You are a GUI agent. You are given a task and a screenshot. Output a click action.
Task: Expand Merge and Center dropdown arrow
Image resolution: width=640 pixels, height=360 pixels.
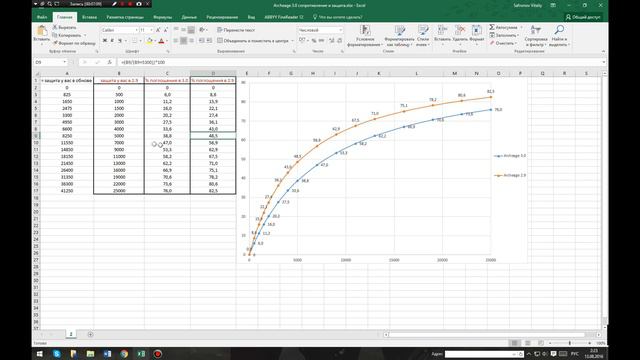[x=293, y=41]
